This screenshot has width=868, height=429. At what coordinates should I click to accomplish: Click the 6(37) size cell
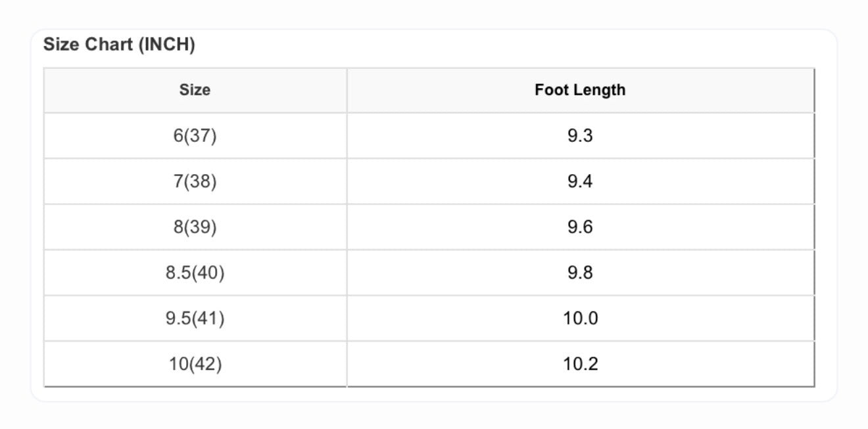(x=195, y=136)
